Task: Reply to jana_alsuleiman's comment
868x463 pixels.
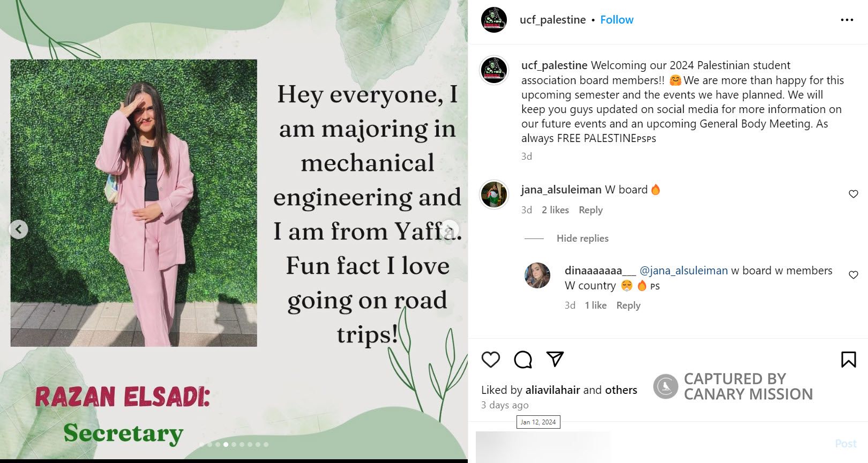Action: coord(590,210)
